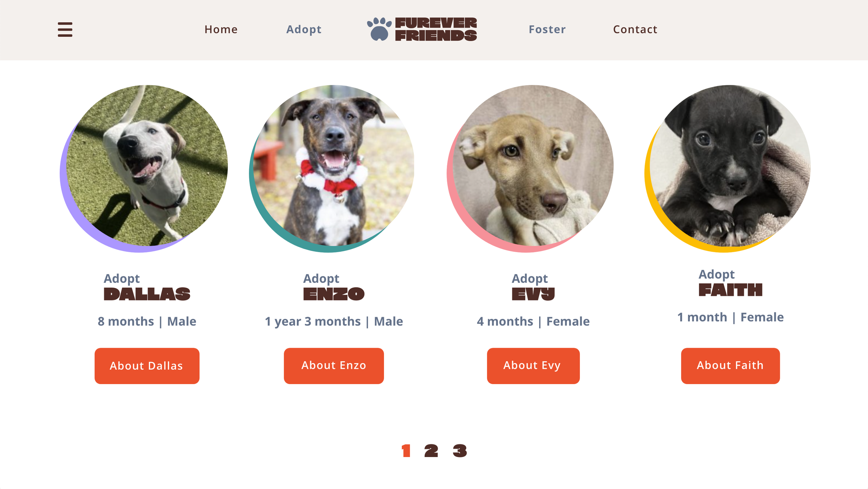
Task: Go to pagination page 3
Action: point(460,451)
